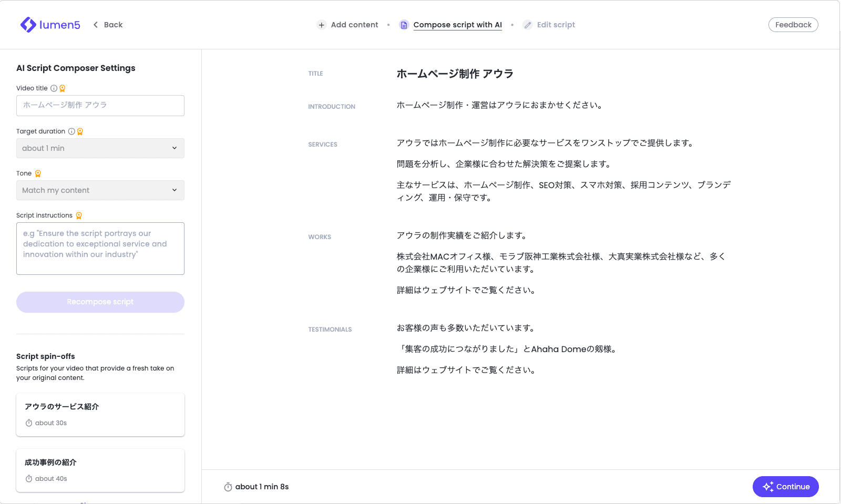This screenshot has width=841, height=504.
Task: Click the premium badge beside Video title
Action: pos(63,88)
